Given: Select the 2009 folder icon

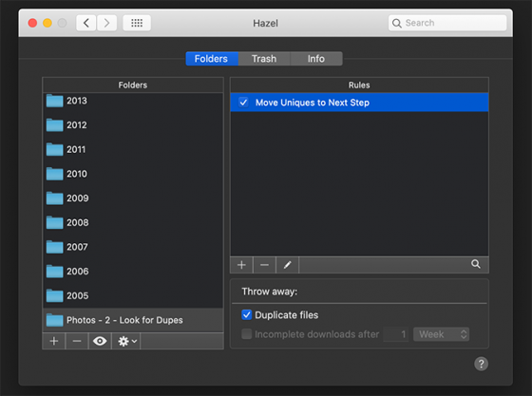Looking at the screenshot, I should (55, 198).
